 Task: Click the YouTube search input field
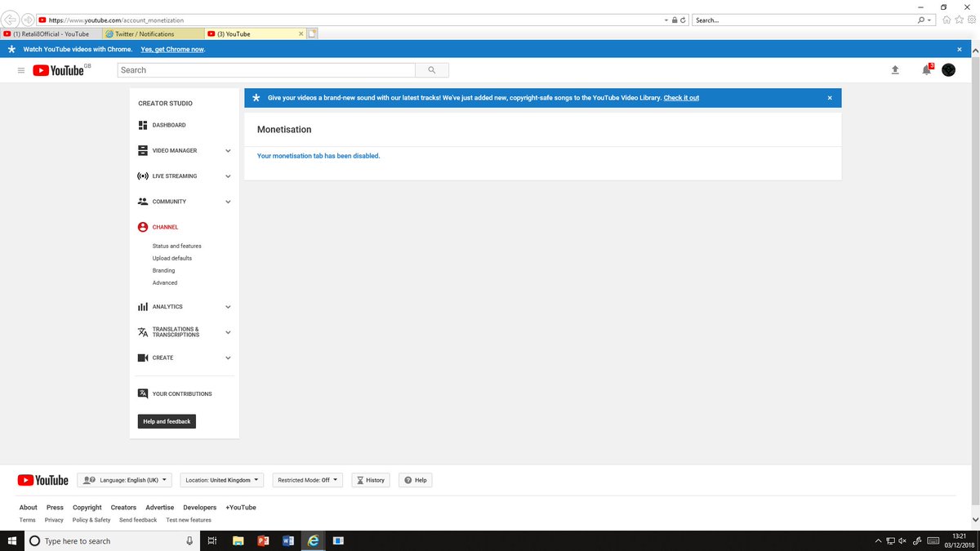click(x=265, y=70)
